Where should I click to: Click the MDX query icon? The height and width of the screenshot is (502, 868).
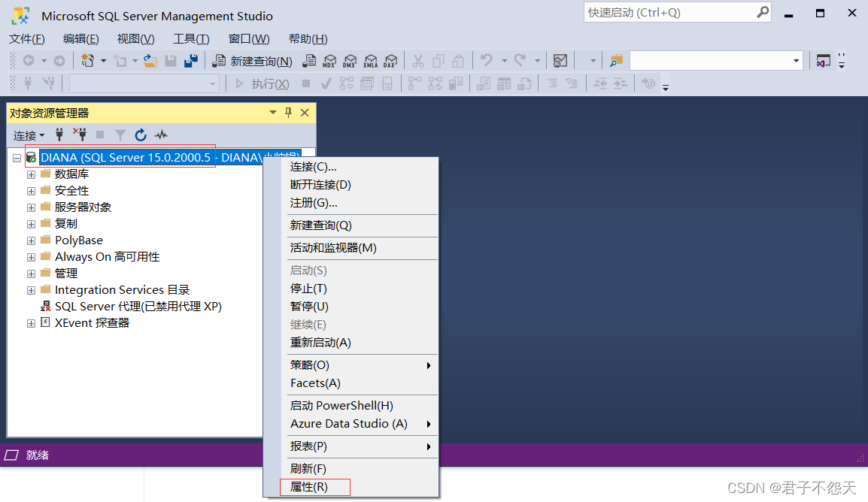[x=330, y=61]
